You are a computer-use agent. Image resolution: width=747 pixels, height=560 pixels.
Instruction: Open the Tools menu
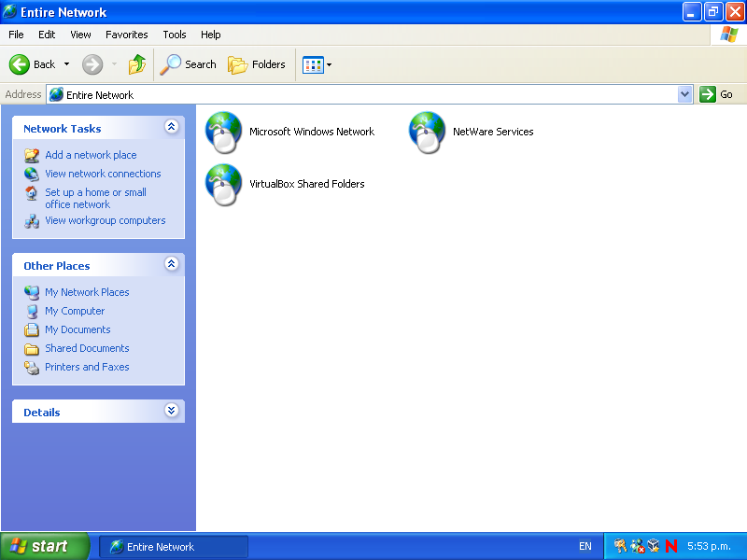pos(175,35)
